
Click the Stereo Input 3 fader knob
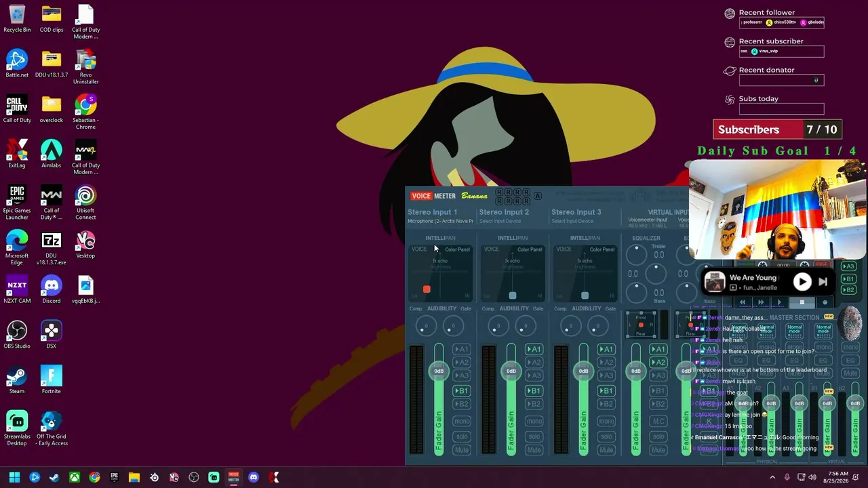[x=583, y=371]
